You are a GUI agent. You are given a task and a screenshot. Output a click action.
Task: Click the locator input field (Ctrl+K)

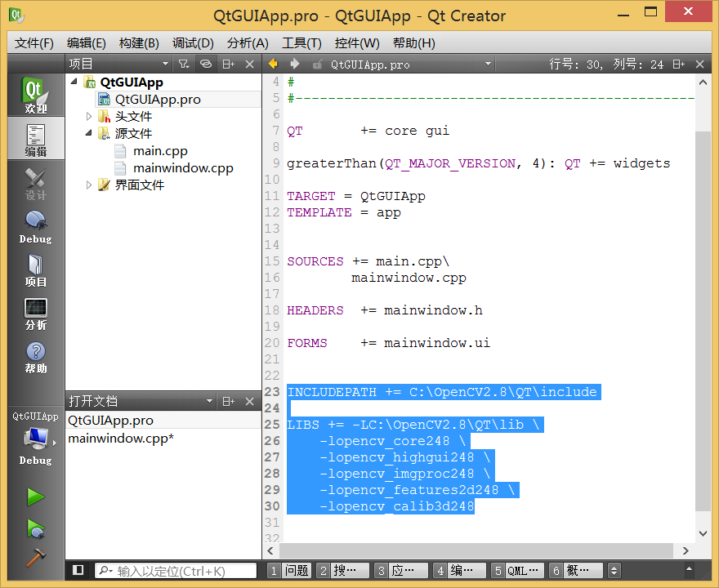176,571
